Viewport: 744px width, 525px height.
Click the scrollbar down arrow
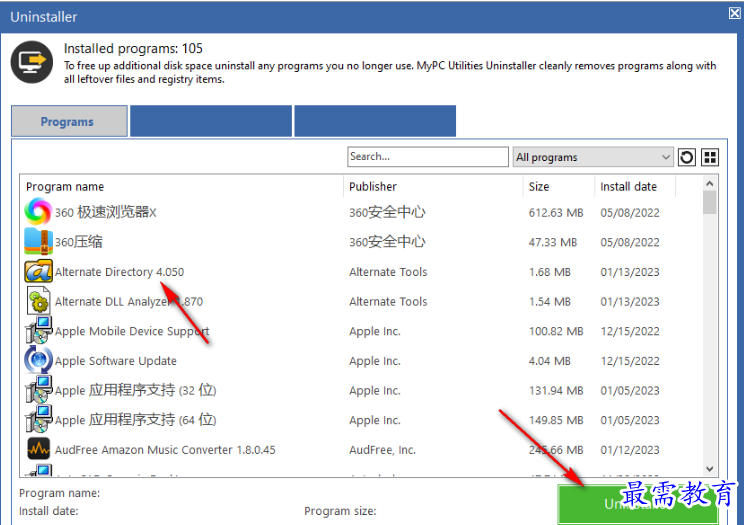709,469
